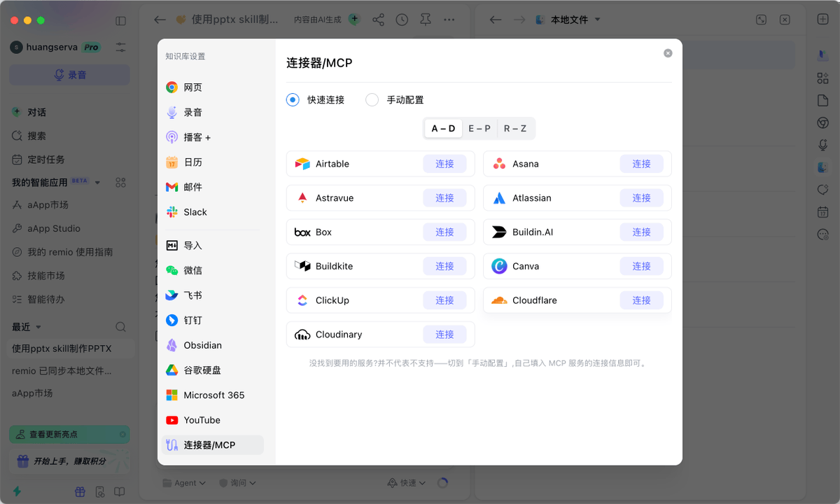The image size is (840, 504).
Task: Click the share icon in chat header
Action: tap(378, 20)
